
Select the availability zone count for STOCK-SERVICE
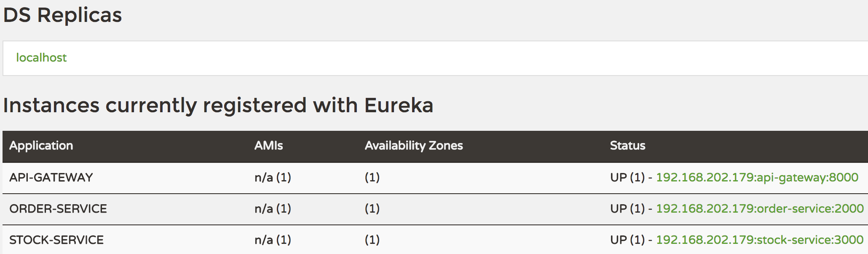click(x=372, y=240)
